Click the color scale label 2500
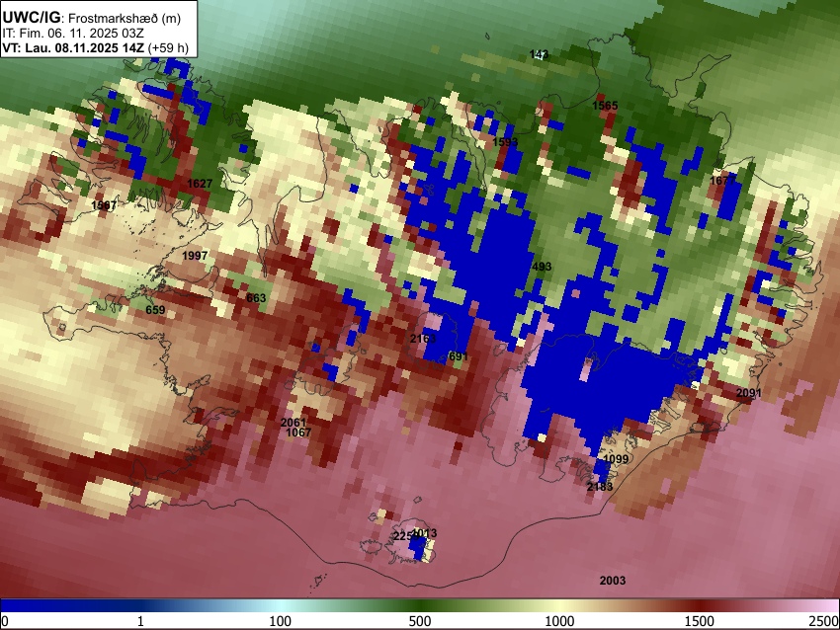 click(x=824, y=621)
